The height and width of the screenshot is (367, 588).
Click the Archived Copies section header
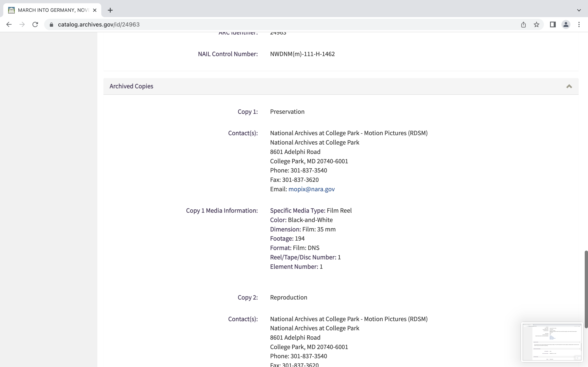click(x=131, y=86)
